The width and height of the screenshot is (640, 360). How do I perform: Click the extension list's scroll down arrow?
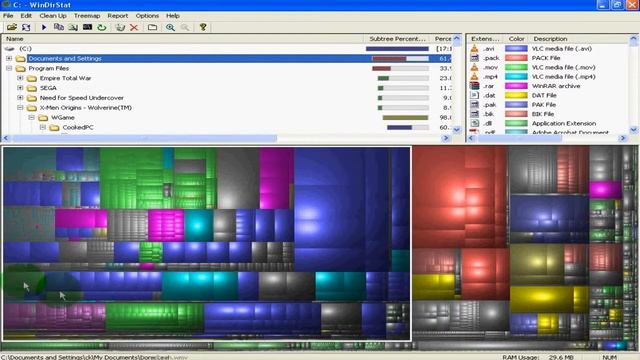(x=633, y=130)
